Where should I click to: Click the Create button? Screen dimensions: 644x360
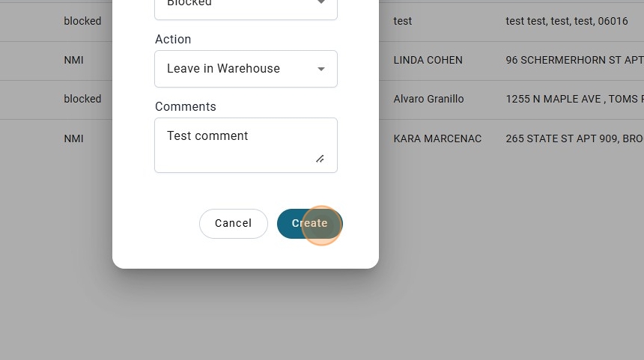point(309,223)
